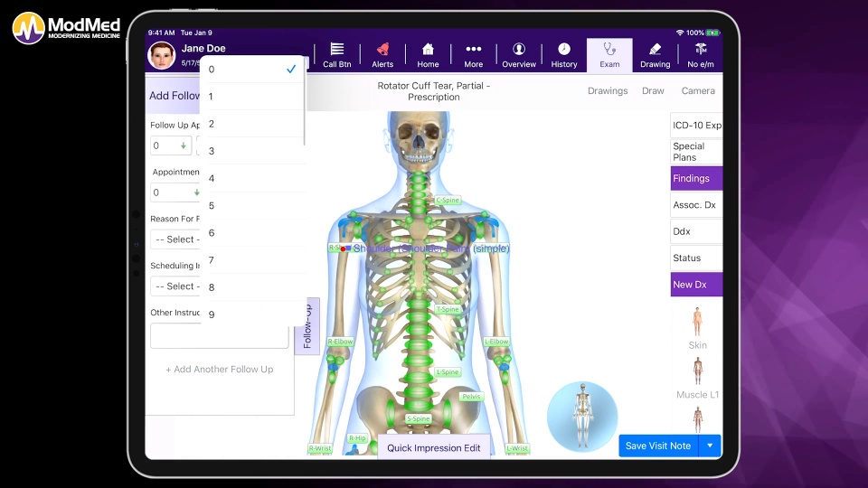868x488 pixels.
Task: Pick option 0 with checkmark
Action: [252, 70]
